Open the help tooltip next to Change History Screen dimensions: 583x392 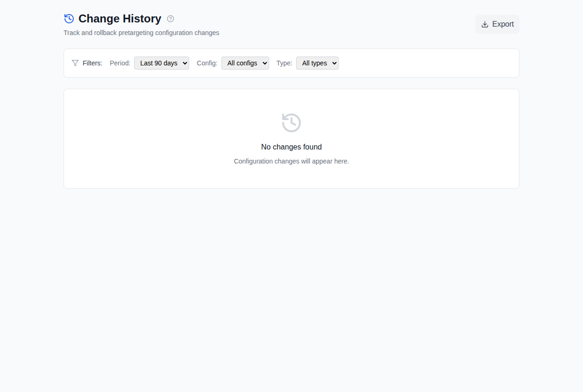tap(171, 19)
